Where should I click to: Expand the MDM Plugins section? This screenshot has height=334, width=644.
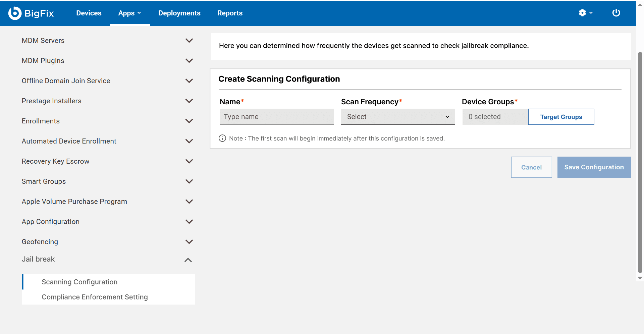(x=108, y=61)
